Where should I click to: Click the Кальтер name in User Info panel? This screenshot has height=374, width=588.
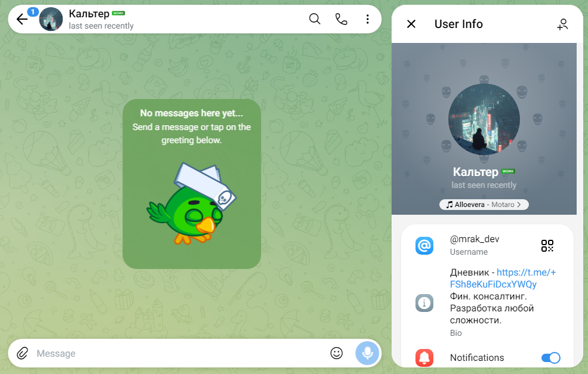pyautogui.click(x=476, y=172)
